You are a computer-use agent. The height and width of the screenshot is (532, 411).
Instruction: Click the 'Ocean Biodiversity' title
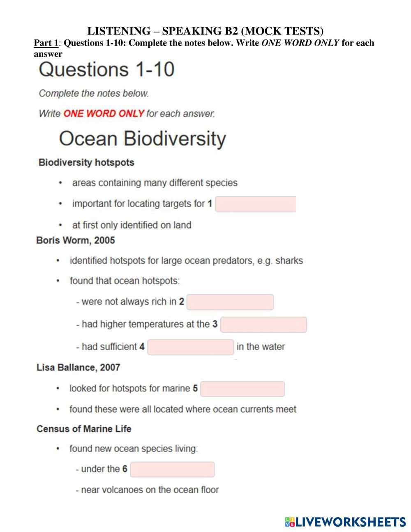(142, 139)
